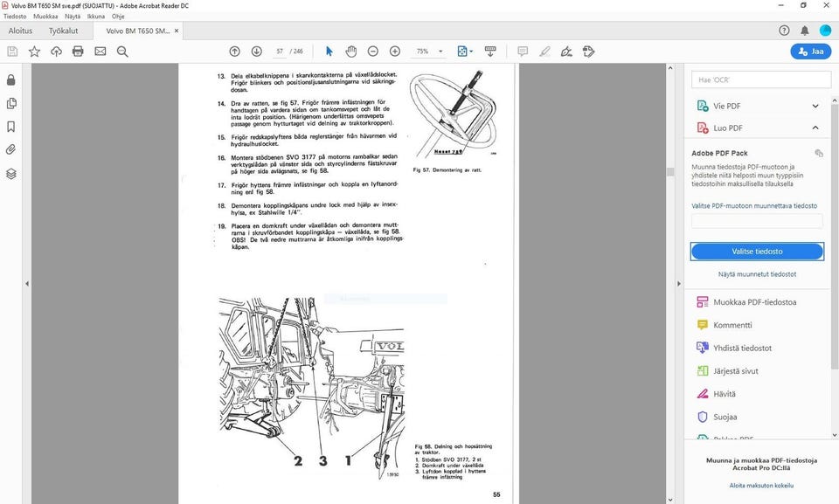Collapse the right tools pane arrow
The image size is (839, 504).
[677, 283]
